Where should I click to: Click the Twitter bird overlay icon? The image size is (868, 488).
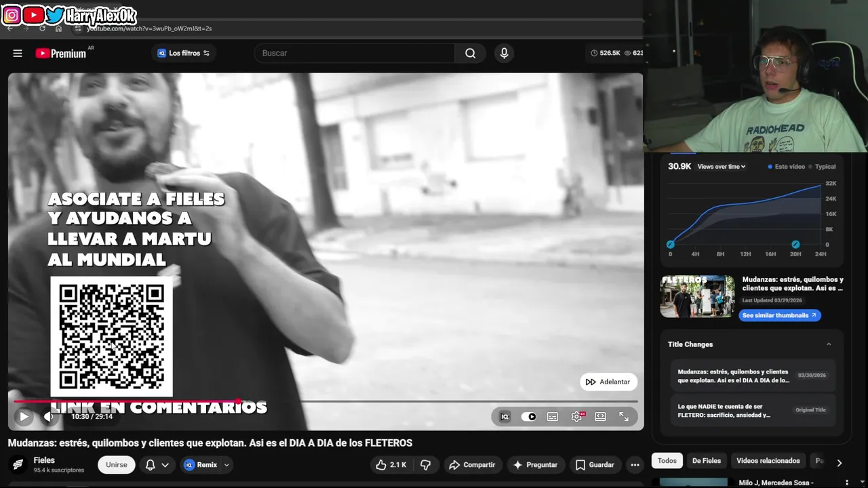click(x=55, y=15)
